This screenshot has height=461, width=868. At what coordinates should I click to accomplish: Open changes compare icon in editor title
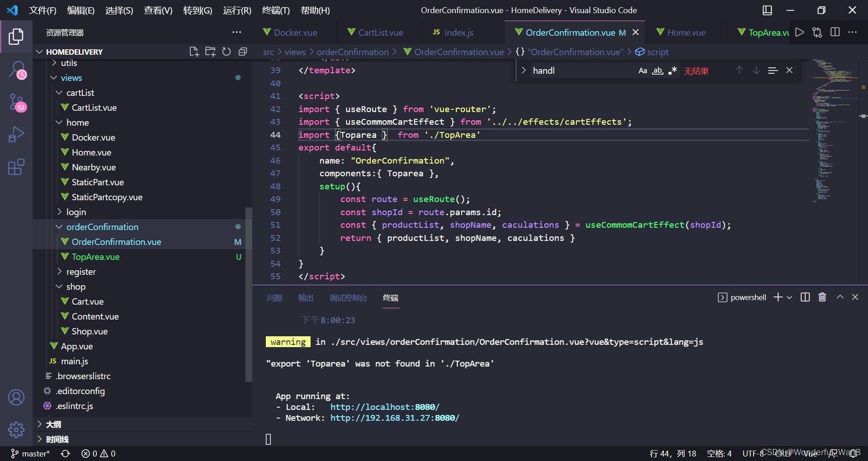click(817, 32)
